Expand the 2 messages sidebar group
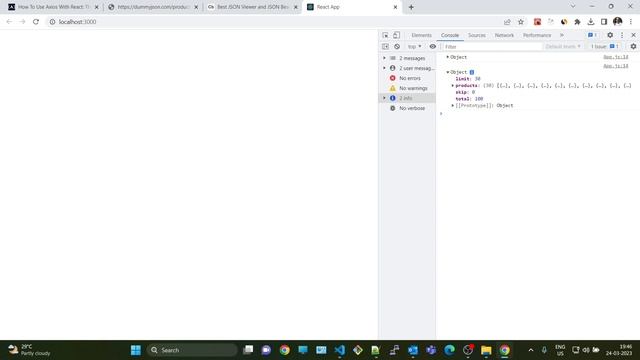Image resolution: width=640 pixels, height=360 pixels. [384, 58]
